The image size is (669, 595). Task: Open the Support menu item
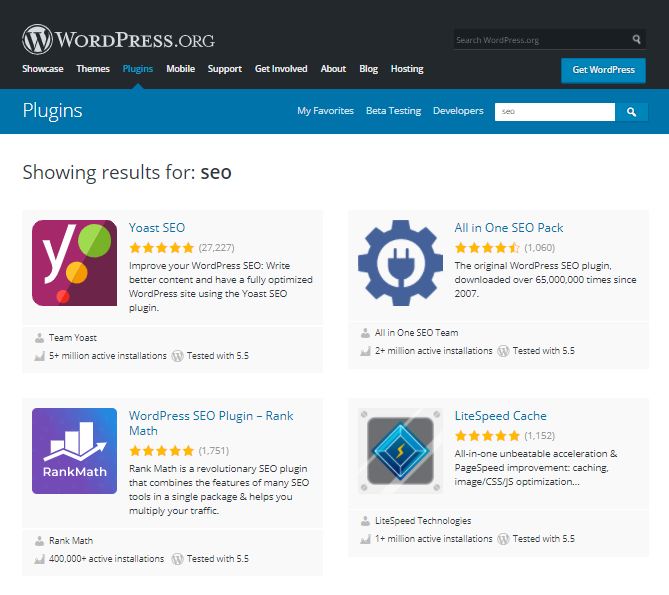[x=225, y=69]
